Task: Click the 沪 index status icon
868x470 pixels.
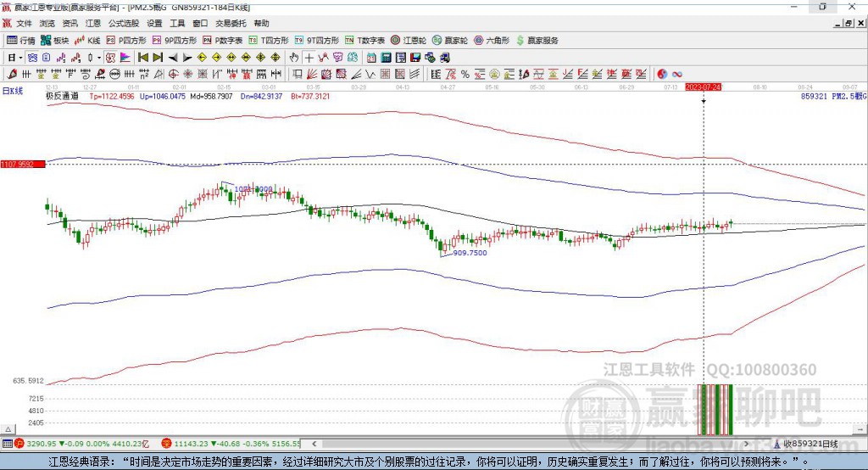Action: [x=19, y=444]
